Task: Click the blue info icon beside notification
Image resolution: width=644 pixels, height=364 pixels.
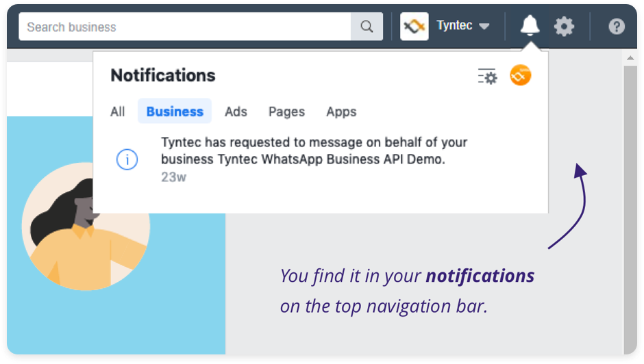Action: [x=127, y=159]
